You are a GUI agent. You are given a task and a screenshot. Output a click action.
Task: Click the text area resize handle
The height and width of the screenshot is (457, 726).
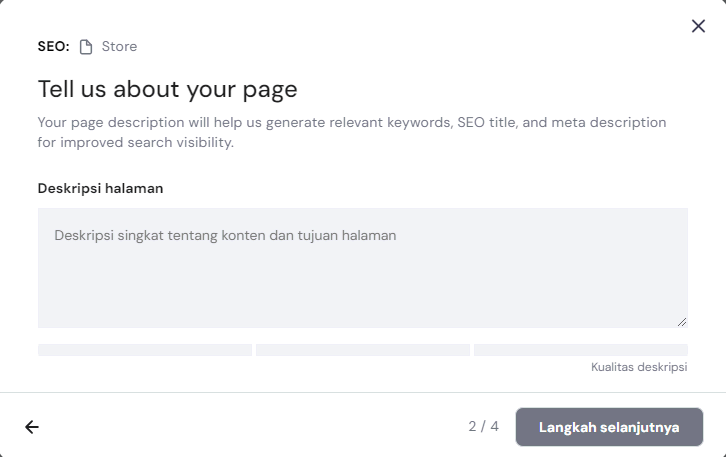682,322
